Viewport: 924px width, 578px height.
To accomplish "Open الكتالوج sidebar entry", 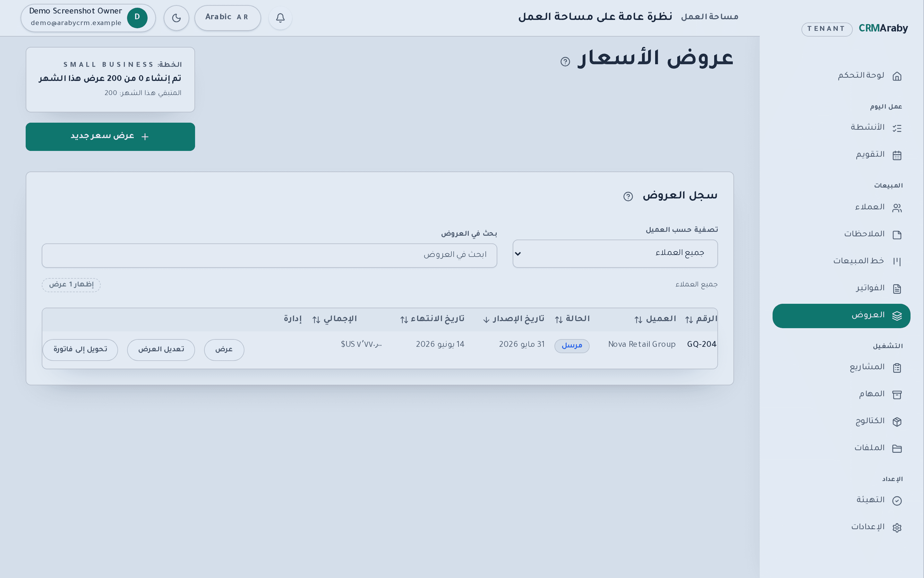I will point(841,421).
